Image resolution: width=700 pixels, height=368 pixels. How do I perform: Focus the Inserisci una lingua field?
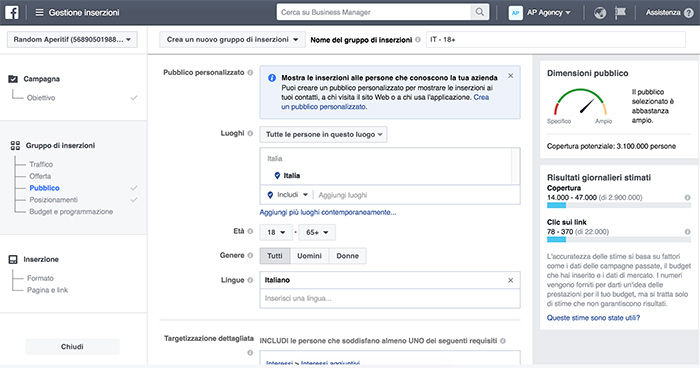coord(390,298)
